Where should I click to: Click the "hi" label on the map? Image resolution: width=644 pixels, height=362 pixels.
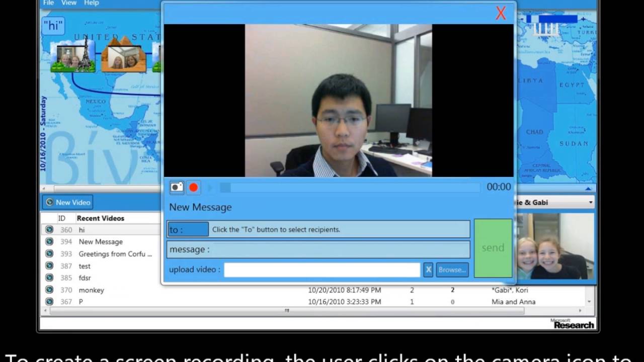point(53,25)
